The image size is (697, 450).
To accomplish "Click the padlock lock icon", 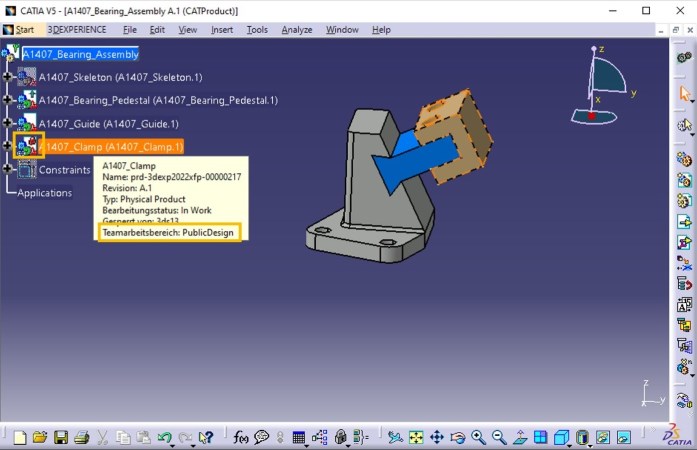I will [341, 438].
